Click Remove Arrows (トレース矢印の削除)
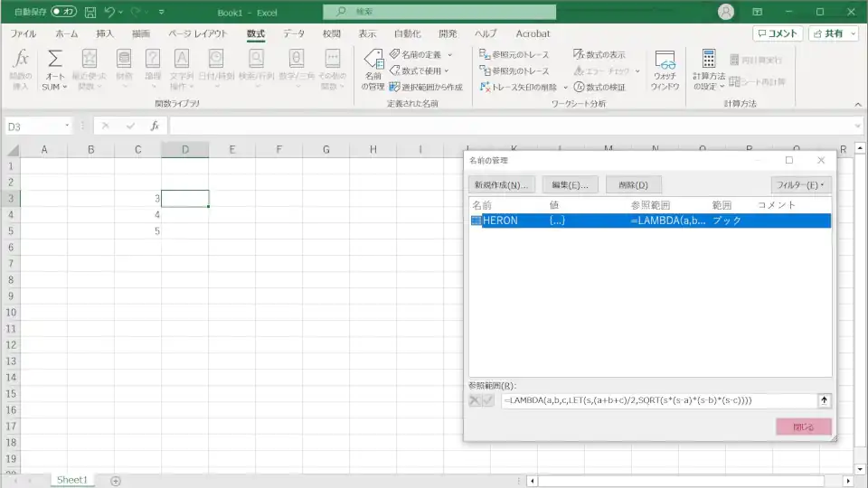 pyautogui.click(x=519, y=87)
